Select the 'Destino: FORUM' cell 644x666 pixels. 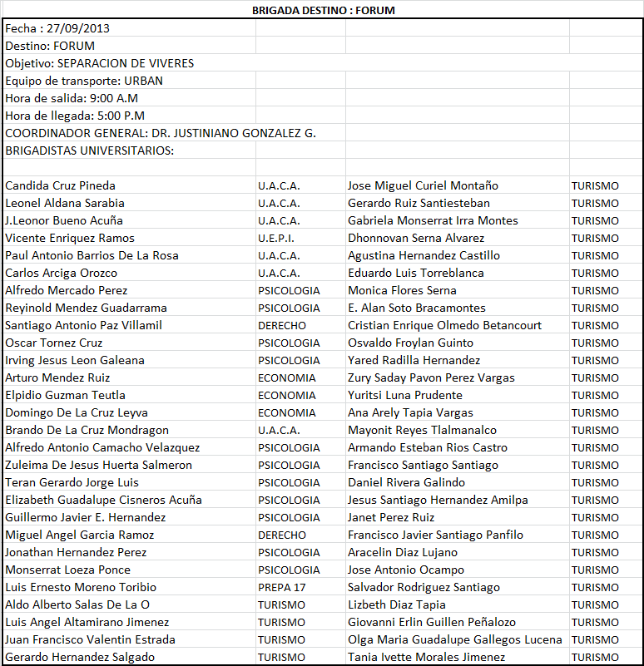[51, 46]
